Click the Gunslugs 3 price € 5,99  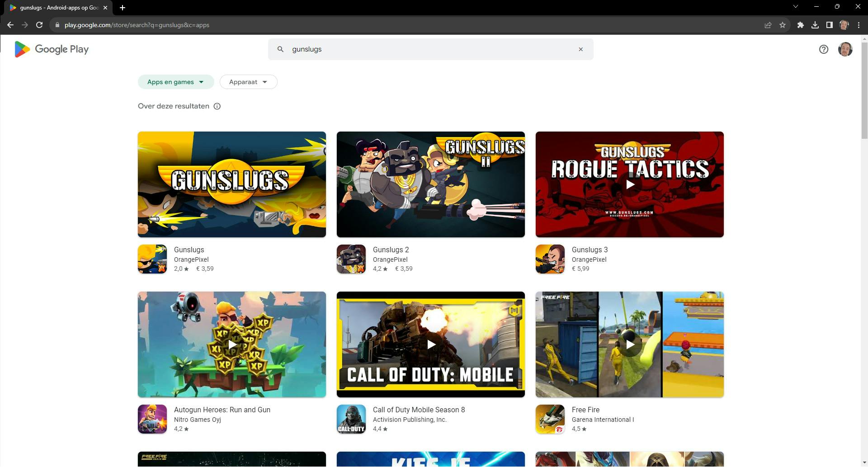point(580,269)
